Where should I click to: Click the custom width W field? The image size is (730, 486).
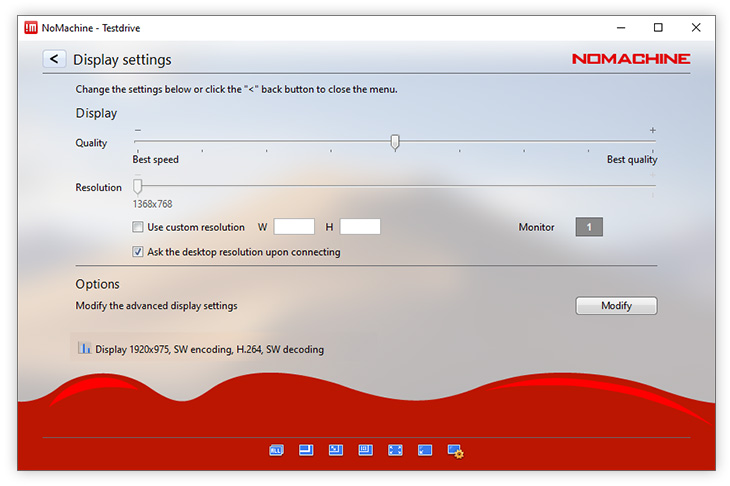coord(294,227)
